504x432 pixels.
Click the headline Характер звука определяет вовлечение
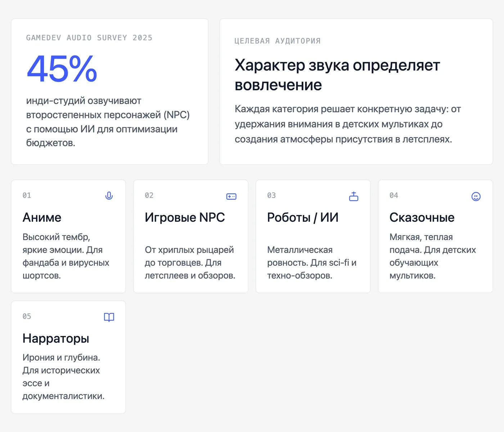[337, 75]
